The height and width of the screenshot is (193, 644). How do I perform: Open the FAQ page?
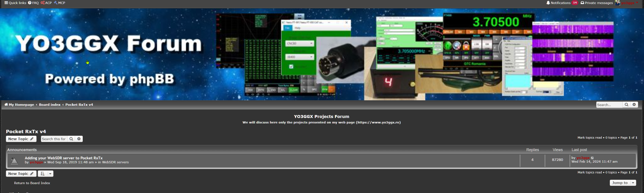tap(33, 3)
